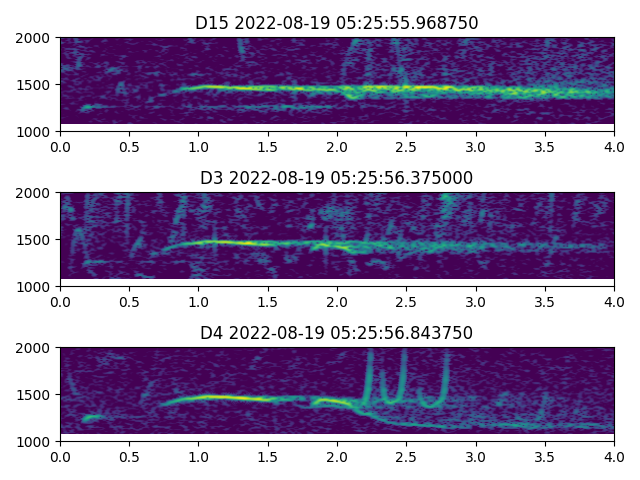Click the 0.0 x-axis tick under D15 plot
This screenshot has width=640, height=480.
click(60, 146)
